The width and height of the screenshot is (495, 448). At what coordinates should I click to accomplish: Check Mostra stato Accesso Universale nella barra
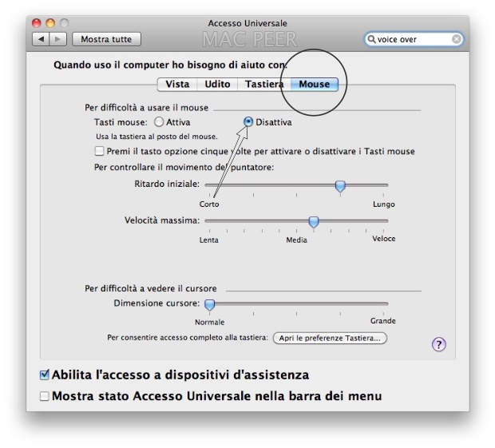[x=45, y=396]
